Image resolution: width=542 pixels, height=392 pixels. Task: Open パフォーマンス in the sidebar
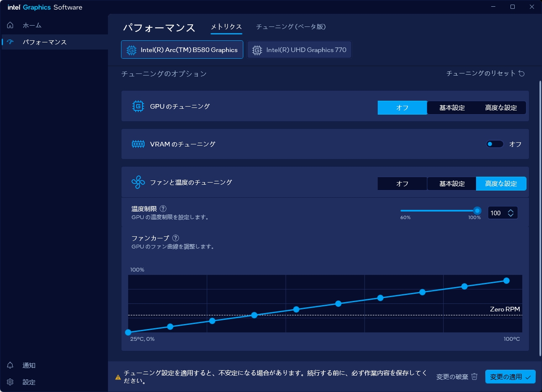click(x=54, y=42)
